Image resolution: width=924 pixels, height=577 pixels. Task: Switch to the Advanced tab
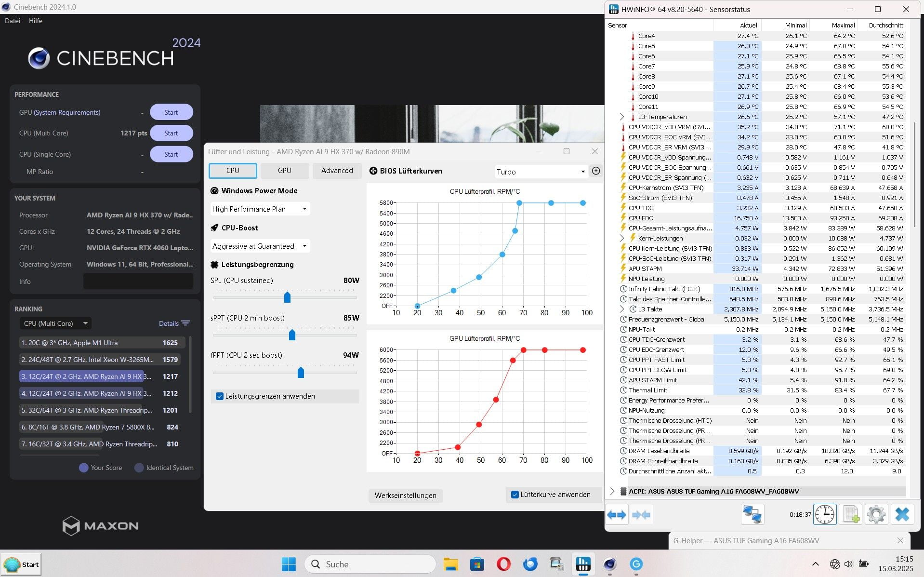[x=337, y=171]
